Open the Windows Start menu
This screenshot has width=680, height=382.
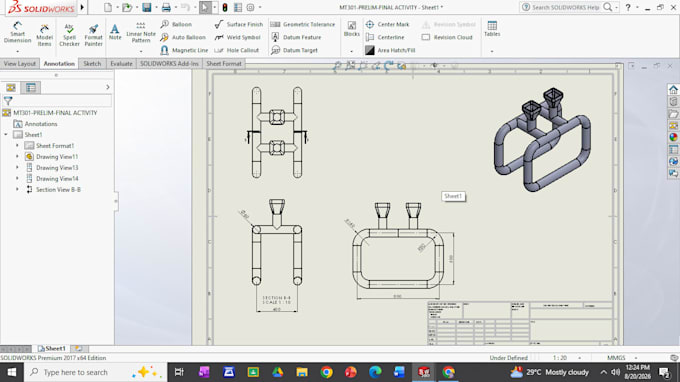(12, 372)
